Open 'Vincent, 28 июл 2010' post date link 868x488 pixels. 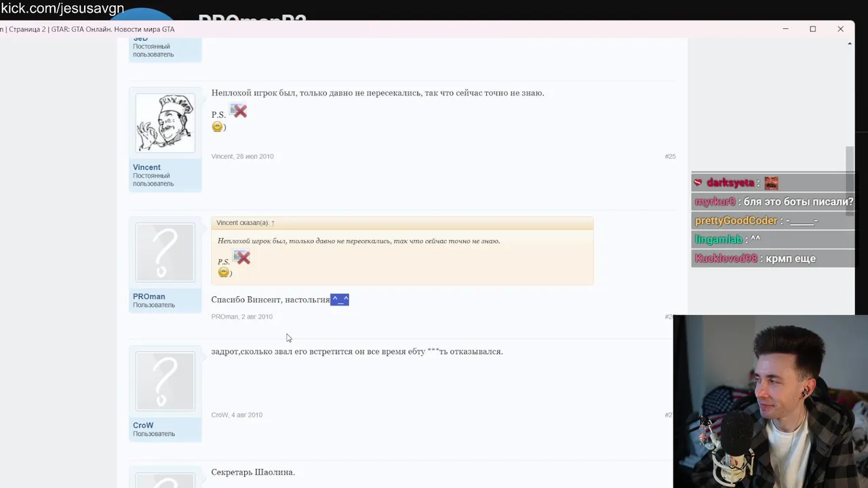coord(242,157)
